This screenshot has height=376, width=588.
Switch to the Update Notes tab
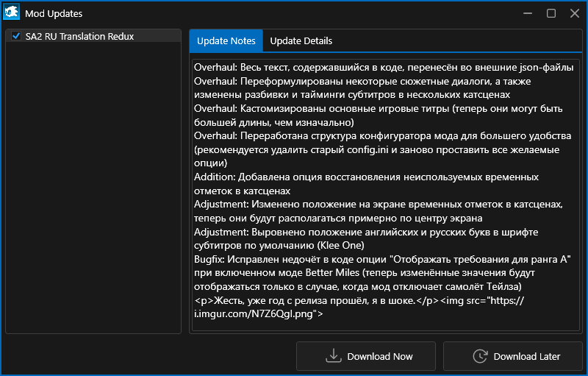click(x=226, y=41)
